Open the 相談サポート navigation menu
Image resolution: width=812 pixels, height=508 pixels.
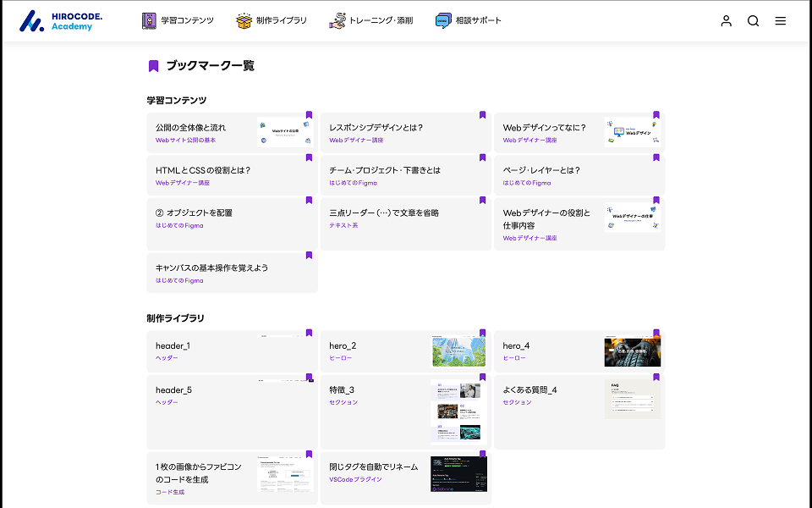pos(478,21)
